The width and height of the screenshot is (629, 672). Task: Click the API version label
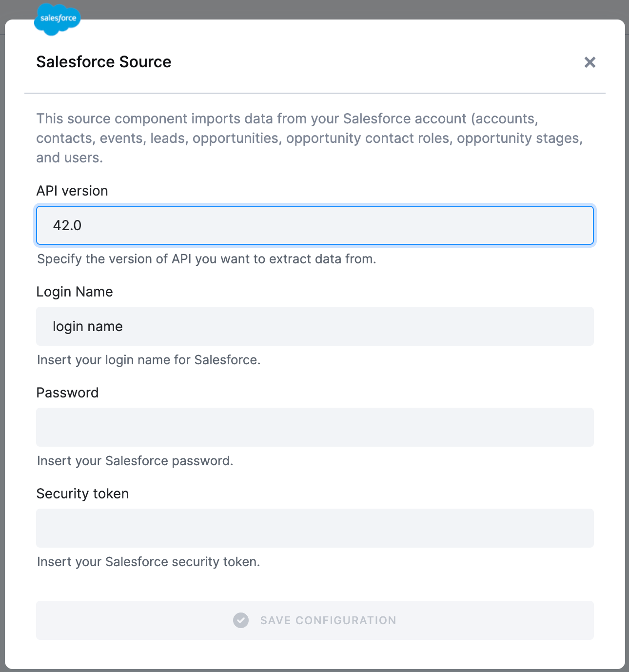coord(72,191)
